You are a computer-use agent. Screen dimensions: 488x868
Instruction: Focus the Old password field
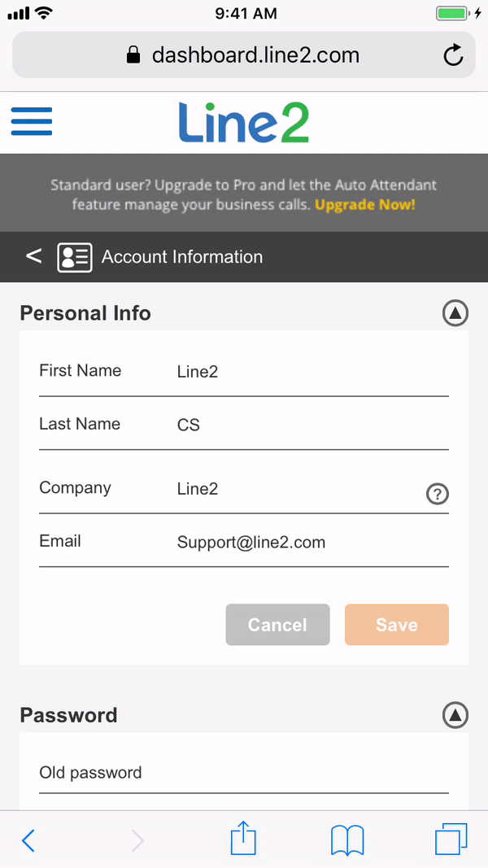(244, 773)
